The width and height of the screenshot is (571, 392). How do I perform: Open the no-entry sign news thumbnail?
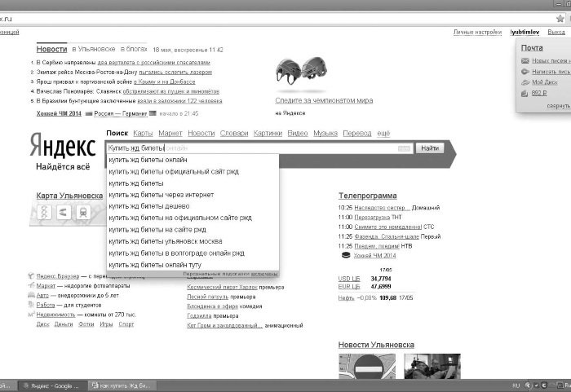coord(367,366)
